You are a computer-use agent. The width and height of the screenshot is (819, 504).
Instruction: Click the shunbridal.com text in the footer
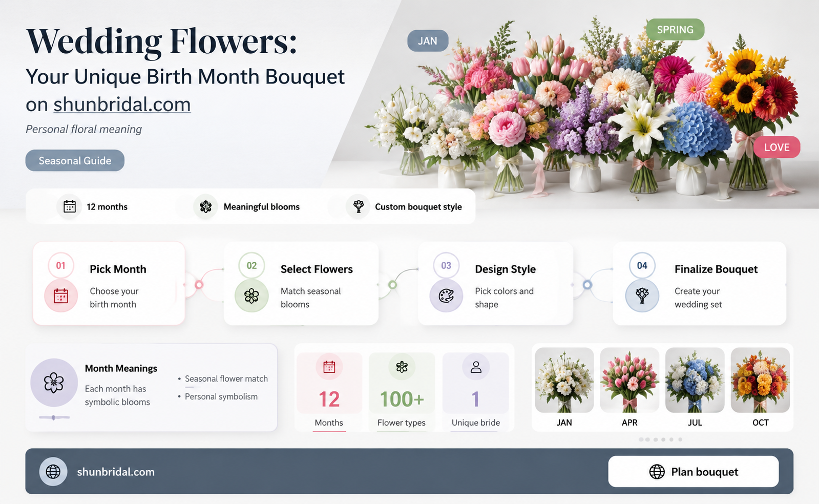tap(116, 472)
